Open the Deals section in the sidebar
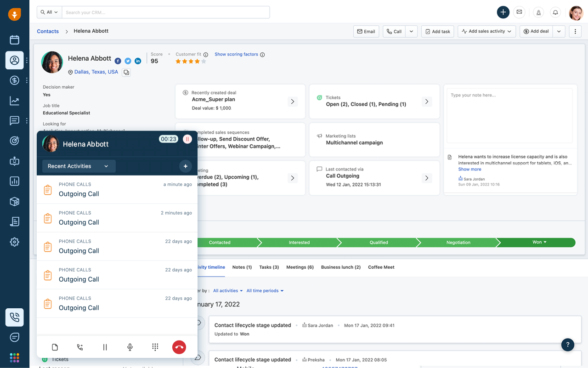The height and width of the screenshot is (368, 588). 14,80
